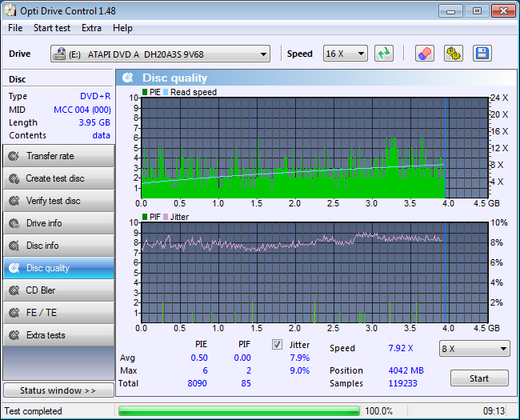The height and width of the screenshot is (420, 520).
Task: Click the PIE Max value 6
Action: click(x=205, y=370)
